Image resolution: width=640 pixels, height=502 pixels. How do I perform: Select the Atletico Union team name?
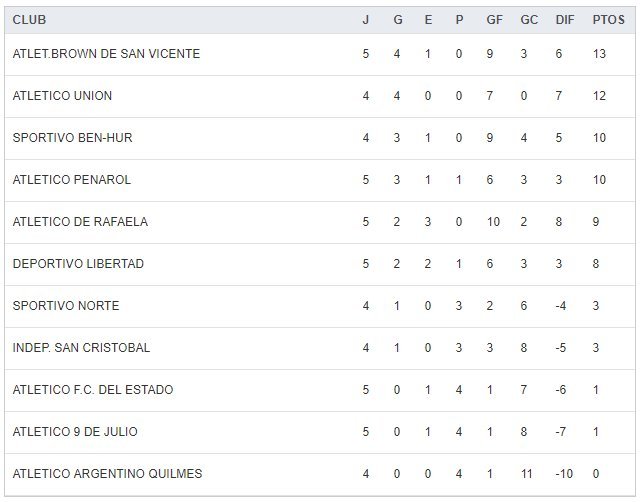click(62, 96)
